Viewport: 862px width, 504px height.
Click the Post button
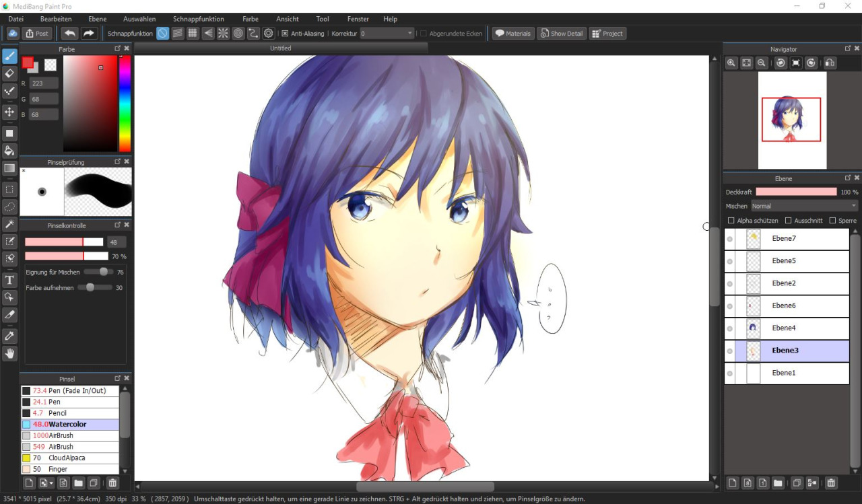point(37,33)
